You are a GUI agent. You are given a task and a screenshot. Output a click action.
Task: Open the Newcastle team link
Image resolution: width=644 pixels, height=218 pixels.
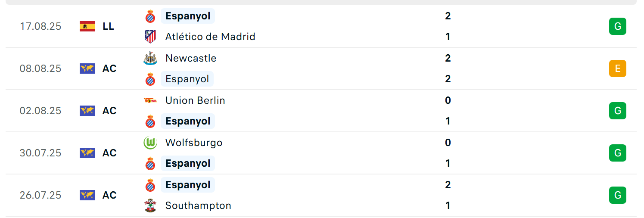[x=191, y=58]
